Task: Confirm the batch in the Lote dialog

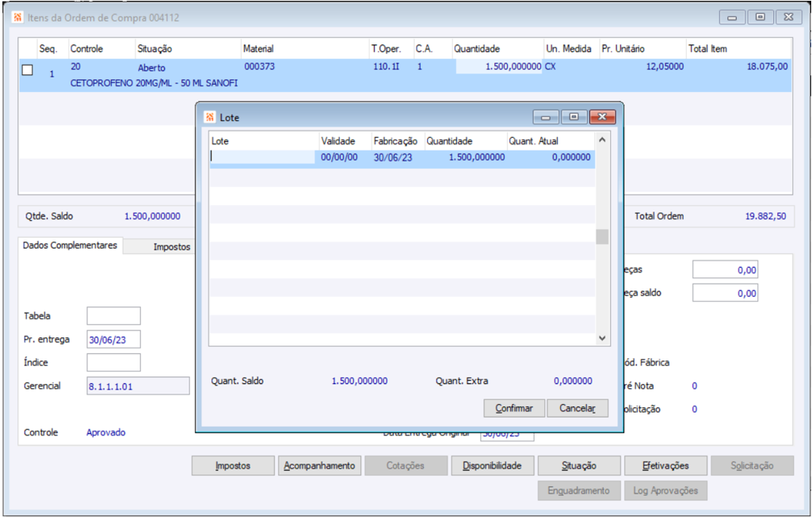Action: point(514,408)
